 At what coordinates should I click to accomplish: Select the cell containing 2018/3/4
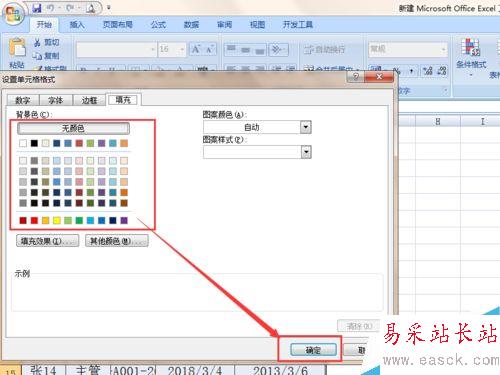[x=195, y=370]
